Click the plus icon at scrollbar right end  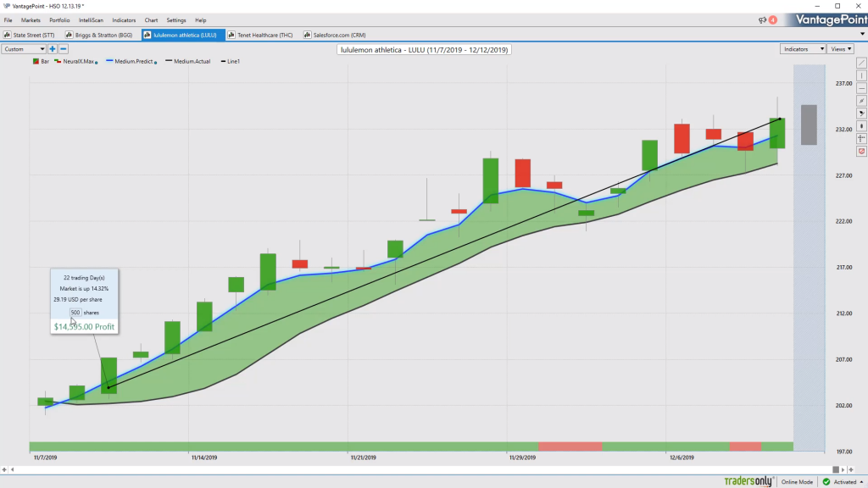tap(851, 469)
